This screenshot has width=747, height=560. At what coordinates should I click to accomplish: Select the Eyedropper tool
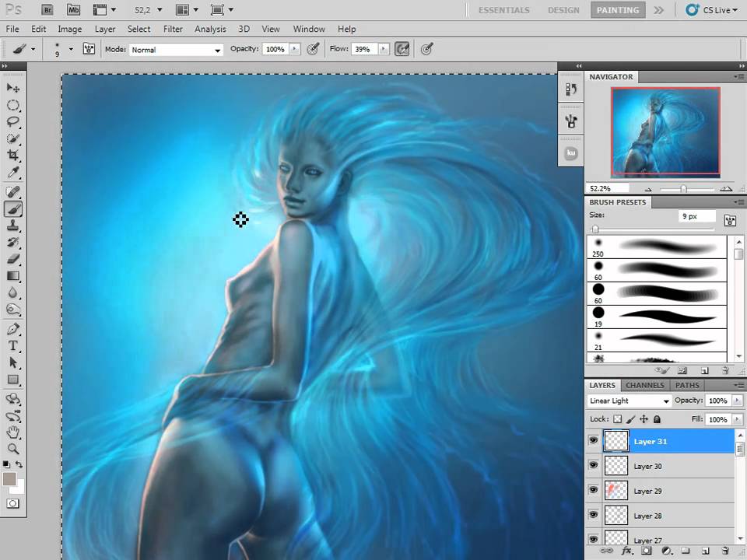pos(13,172)
